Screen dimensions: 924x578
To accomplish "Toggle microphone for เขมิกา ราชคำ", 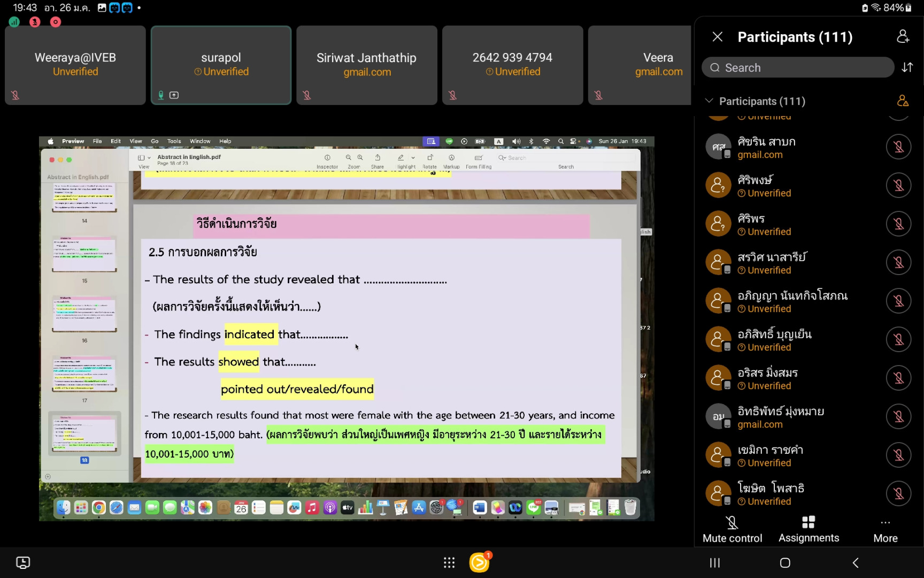I will pos(898,455).
